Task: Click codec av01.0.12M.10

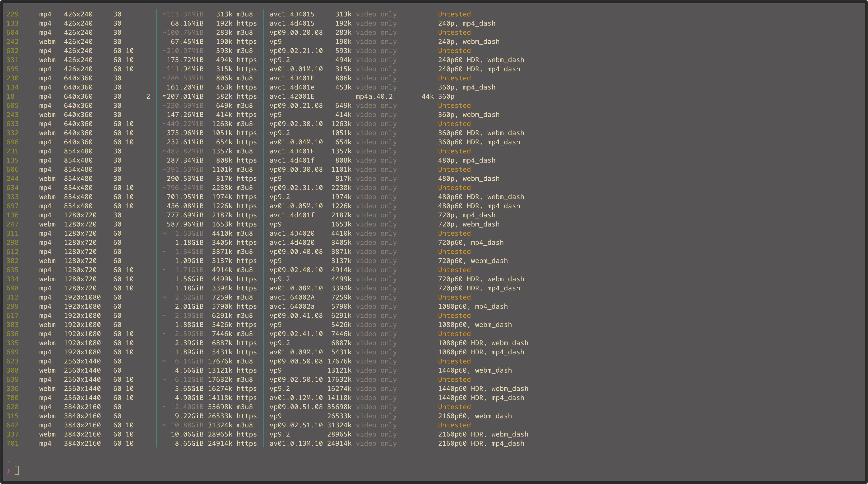Action: pos(296,398)
